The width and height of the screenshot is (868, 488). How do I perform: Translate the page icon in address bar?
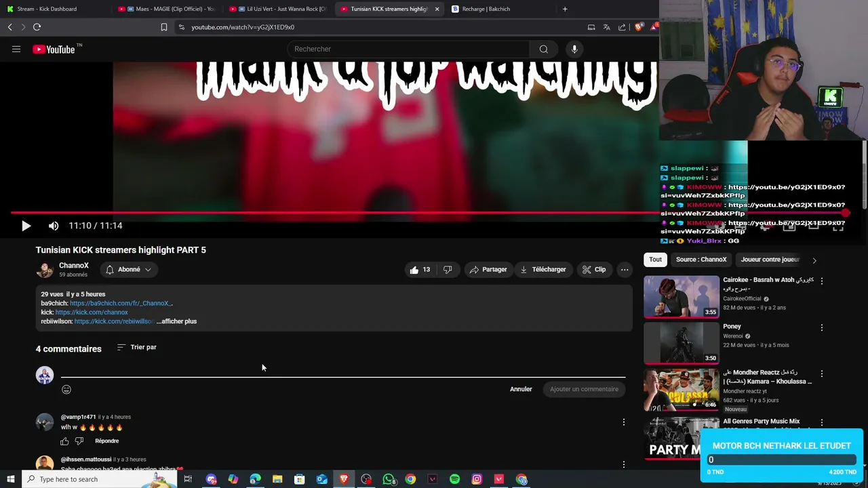click(606, 27)
